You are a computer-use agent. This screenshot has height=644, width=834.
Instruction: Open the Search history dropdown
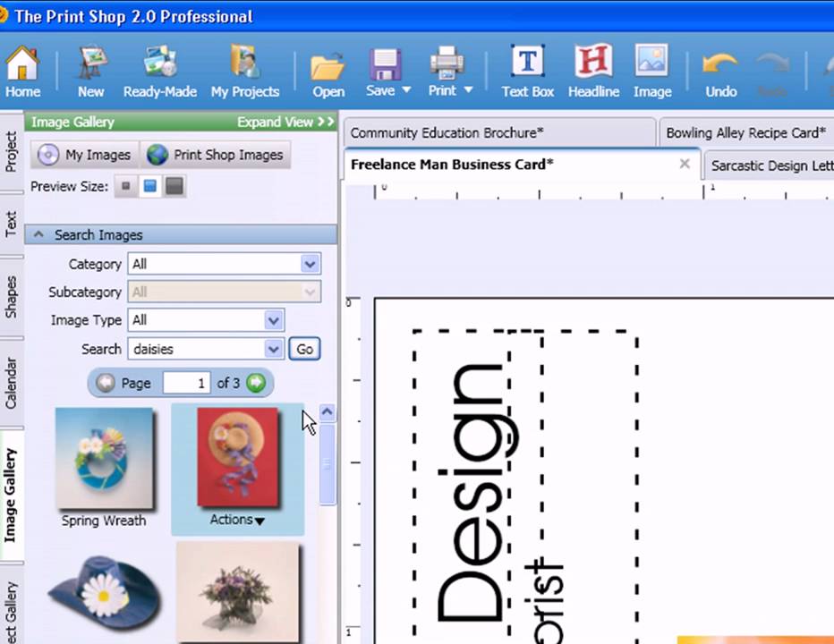[x=274, y=349]
